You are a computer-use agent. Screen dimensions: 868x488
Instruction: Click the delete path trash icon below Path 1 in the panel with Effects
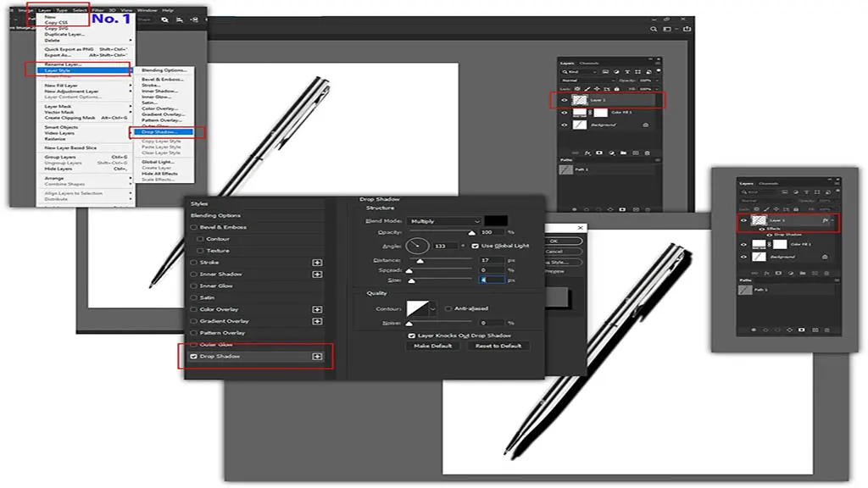pyautogui.click(x=827, y=330)
